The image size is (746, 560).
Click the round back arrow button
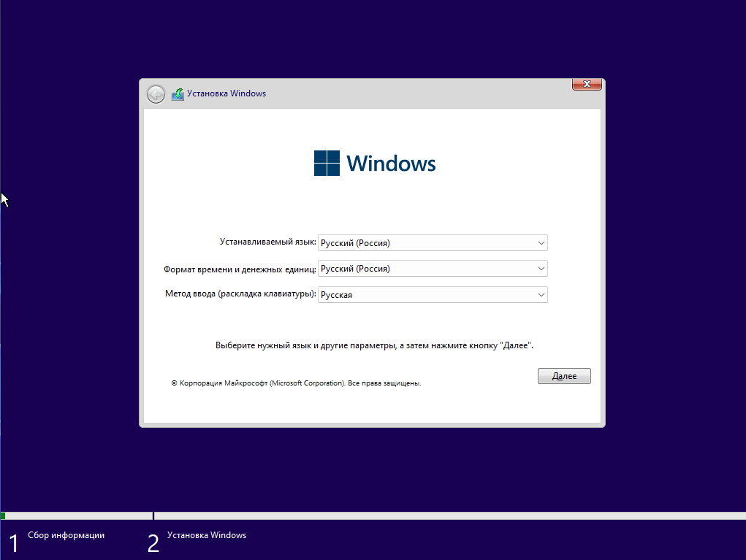tap(156, 94)
